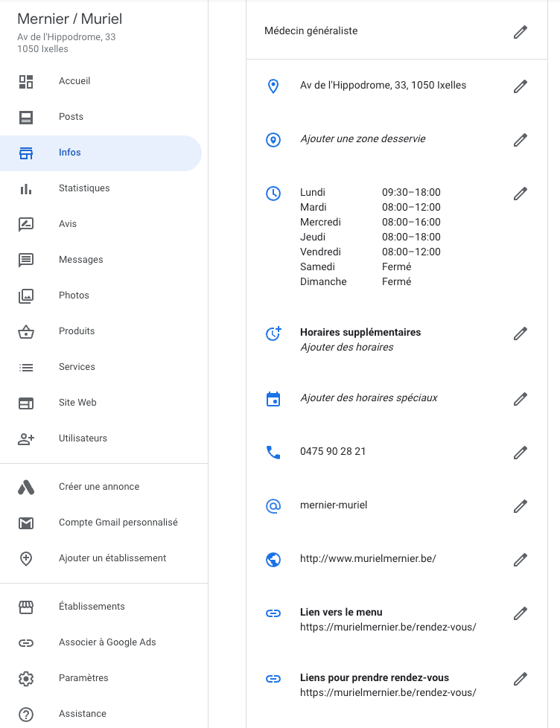Open the Messages section
Viewport: 560px width, 728px height.
tap(80, 260)
